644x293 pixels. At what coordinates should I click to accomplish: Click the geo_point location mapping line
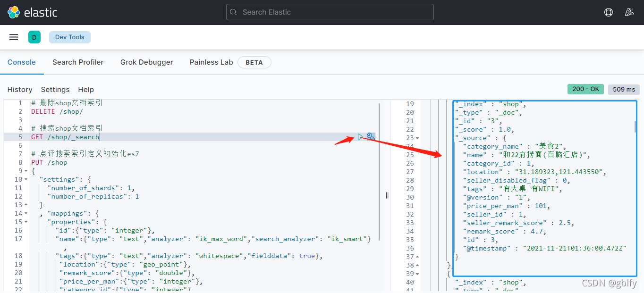click(x=125, y=264)
